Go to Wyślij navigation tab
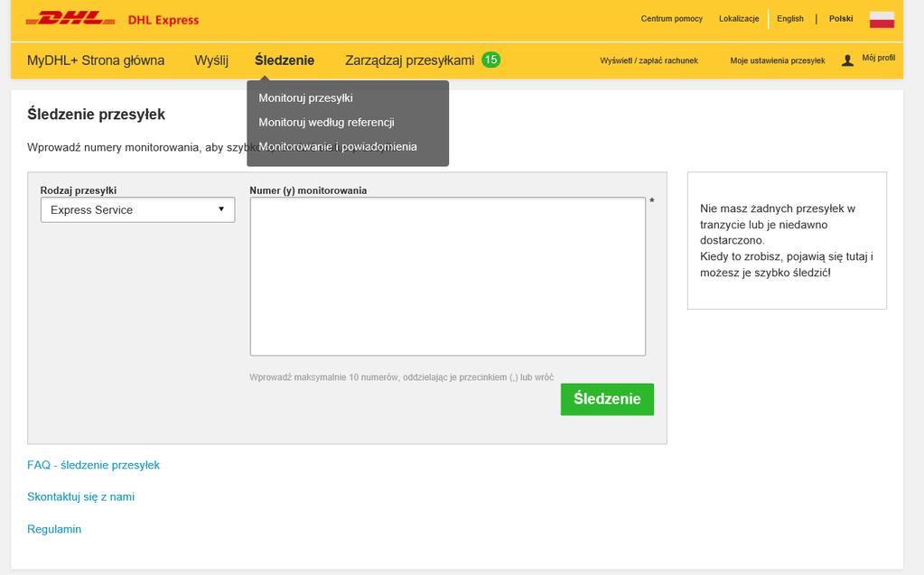Viewport: 924px width, 575px height. tap(211, 60)
